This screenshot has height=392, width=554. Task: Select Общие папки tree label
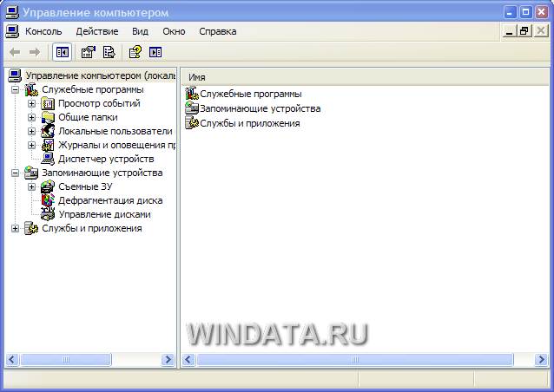88,117
